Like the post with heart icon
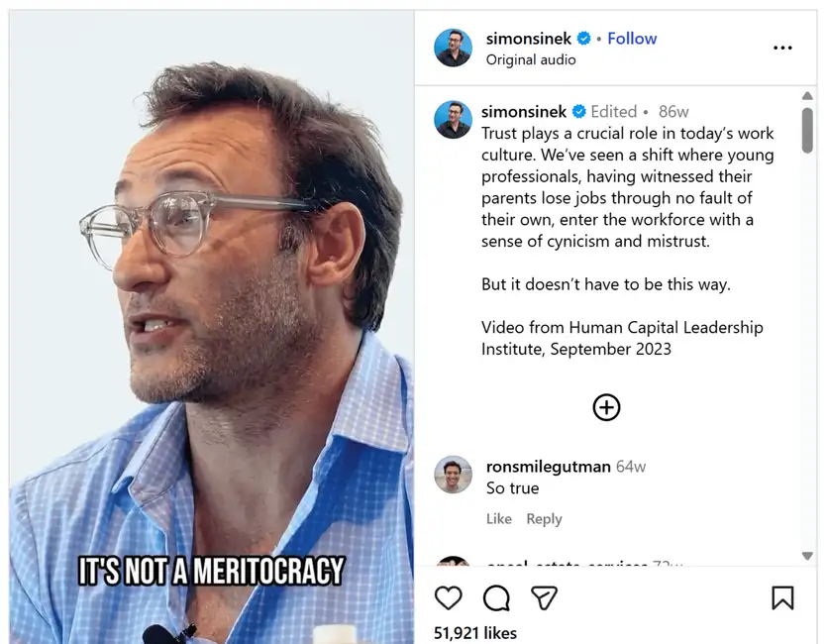The width and height of the screenshot is (828, 644). (x=449, y=597)
